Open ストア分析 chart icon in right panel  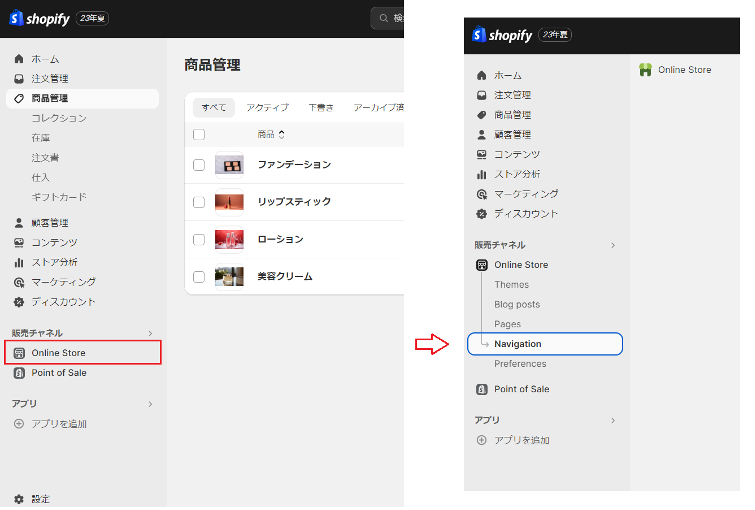[482, 174]
